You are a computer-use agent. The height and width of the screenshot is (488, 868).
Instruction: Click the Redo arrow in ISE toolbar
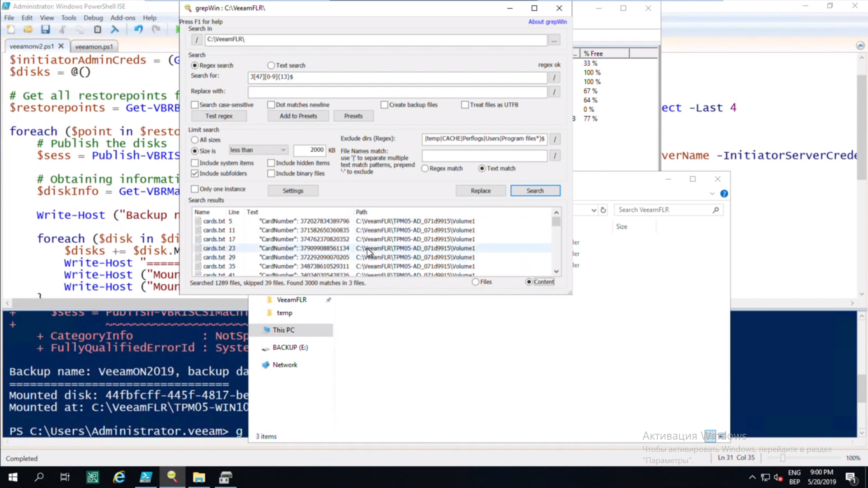point(156,30)
